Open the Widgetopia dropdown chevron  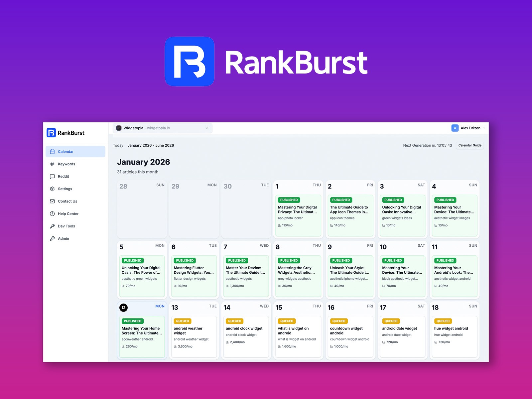207,128
